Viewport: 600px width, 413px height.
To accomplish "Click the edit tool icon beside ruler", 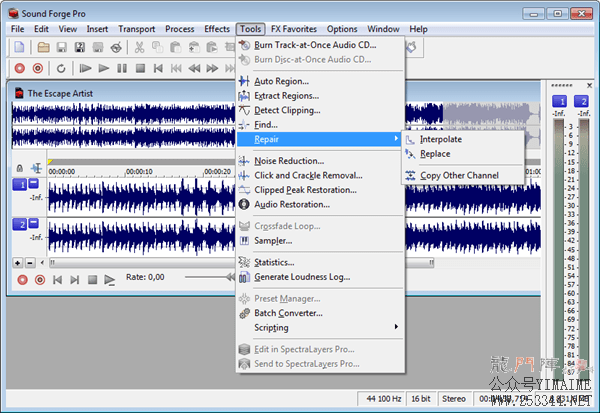I will 36,168.
